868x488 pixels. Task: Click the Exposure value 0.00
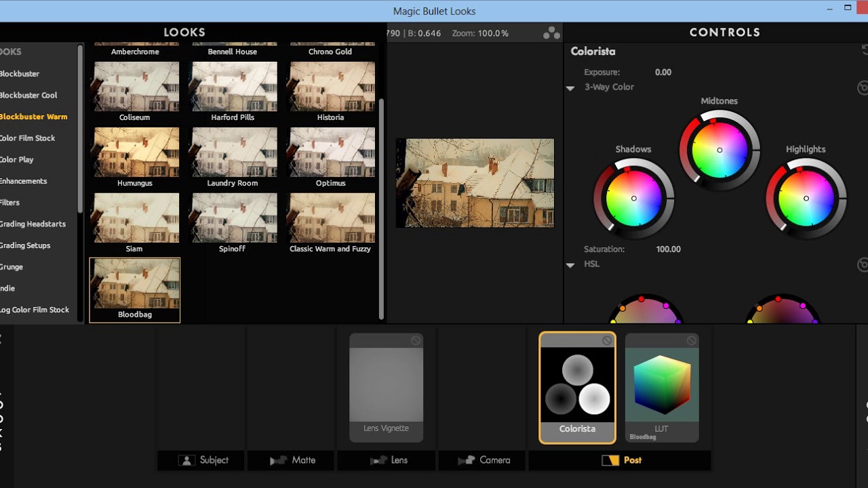663,72
